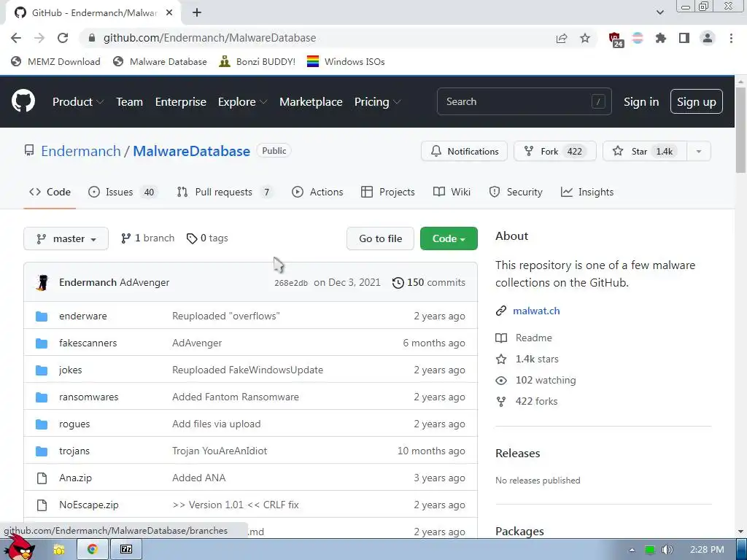This screenshot has width=747, height=560.
Task: Open the Extensions puzzle icon
Action: 661,38
